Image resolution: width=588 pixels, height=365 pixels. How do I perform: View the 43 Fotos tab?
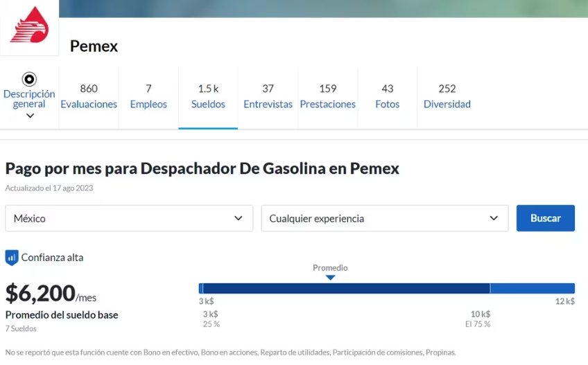coord(388,97)
